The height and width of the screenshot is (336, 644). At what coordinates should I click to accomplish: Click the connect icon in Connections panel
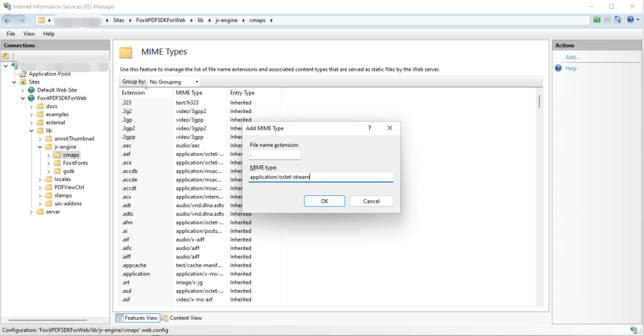pyautogui.click(x=6, y=56)
